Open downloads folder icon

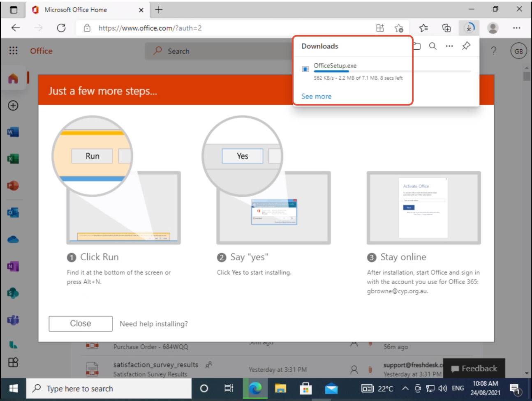pos(417,46)
